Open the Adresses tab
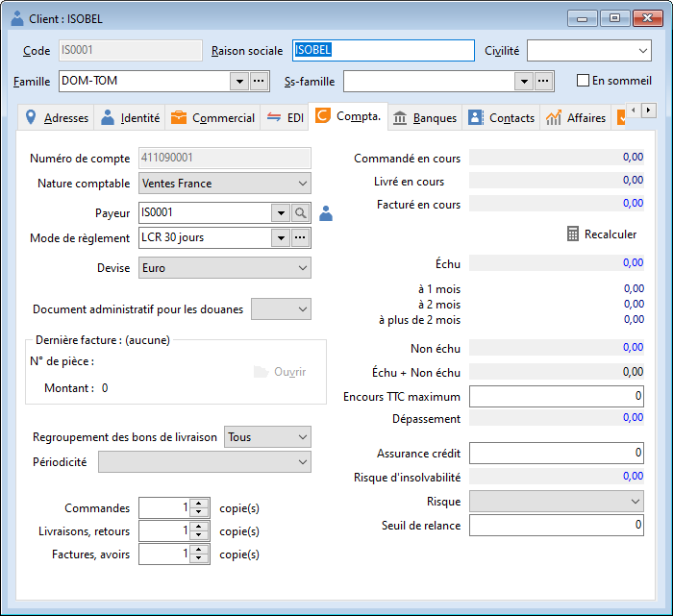This screenshot has height=616, width=673. (56, 117)
